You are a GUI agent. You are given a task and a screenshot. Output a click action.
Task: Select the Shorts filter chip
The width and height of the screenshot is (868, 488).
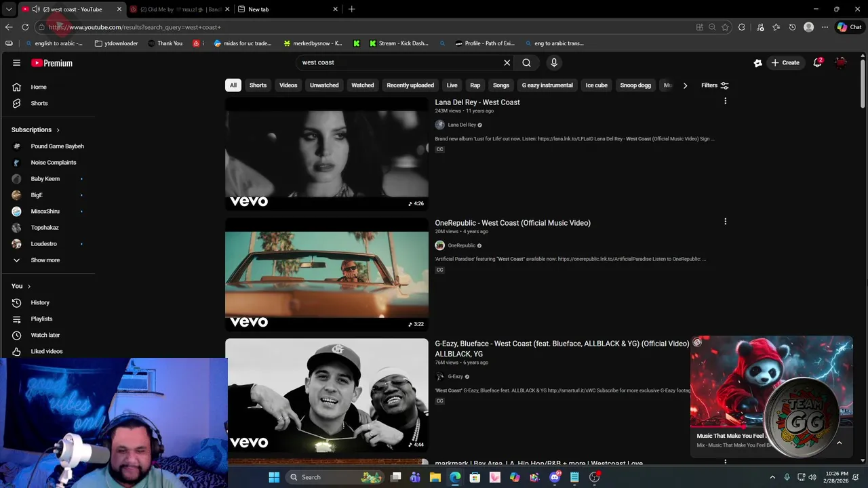click(258, 85)
